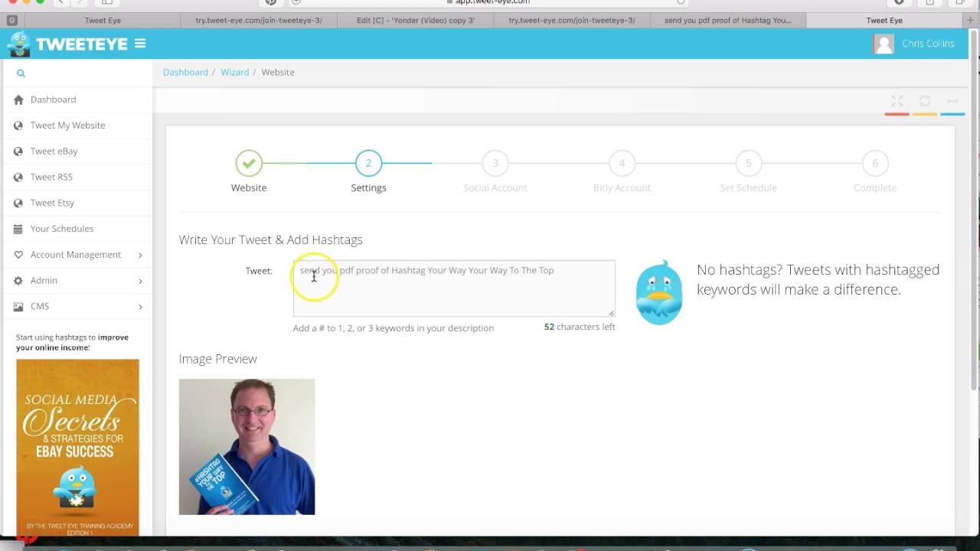Click the image preview photo of man
This screenshot has height=551, width=980.
tap(247, 447)
